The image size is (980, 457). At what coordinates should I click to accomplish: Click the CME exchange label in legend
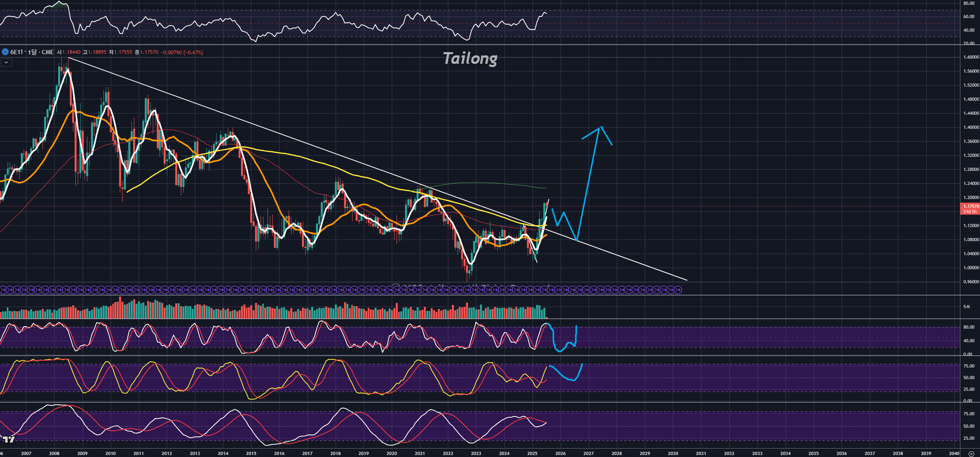(x=47, y=52)
